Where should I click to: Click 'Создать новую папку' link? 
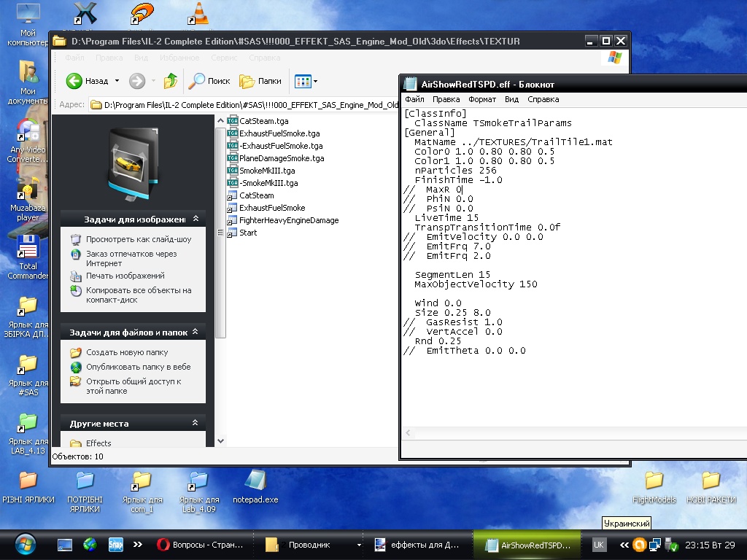coord(126,353)
